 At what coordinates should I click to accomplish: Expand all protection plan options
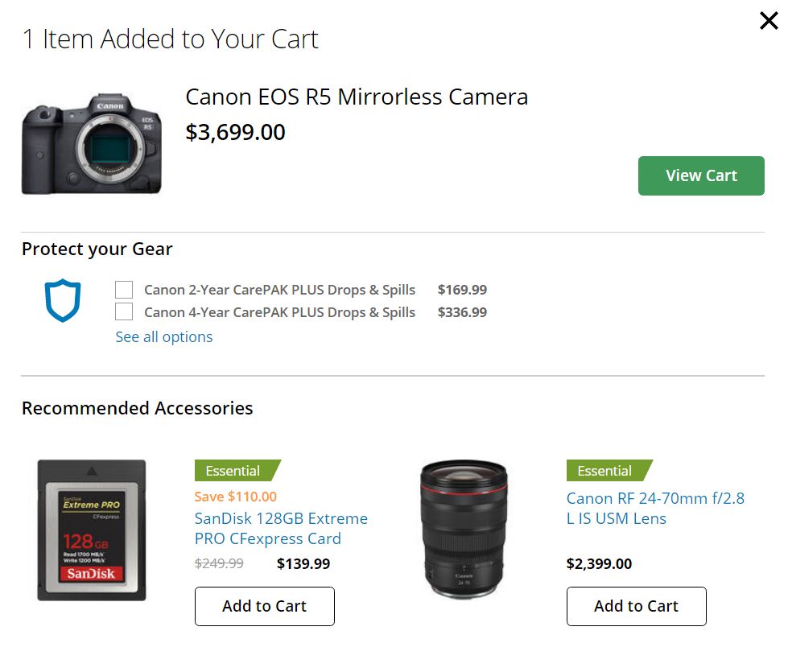click(163, 336)
